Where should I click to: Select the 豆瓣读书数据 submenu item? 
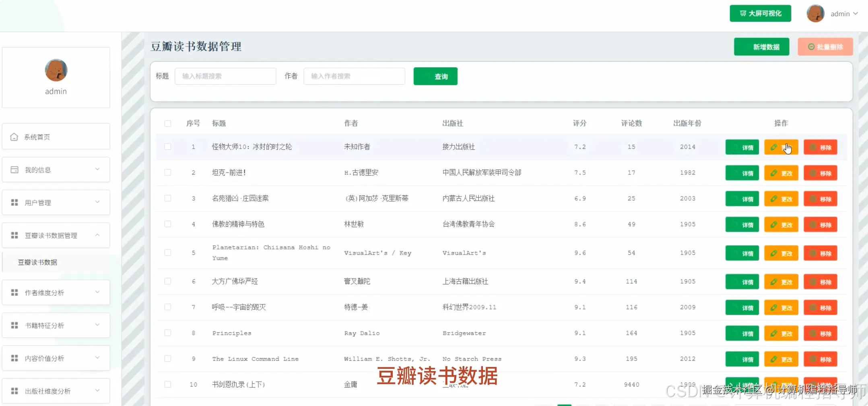pos(56,262)
